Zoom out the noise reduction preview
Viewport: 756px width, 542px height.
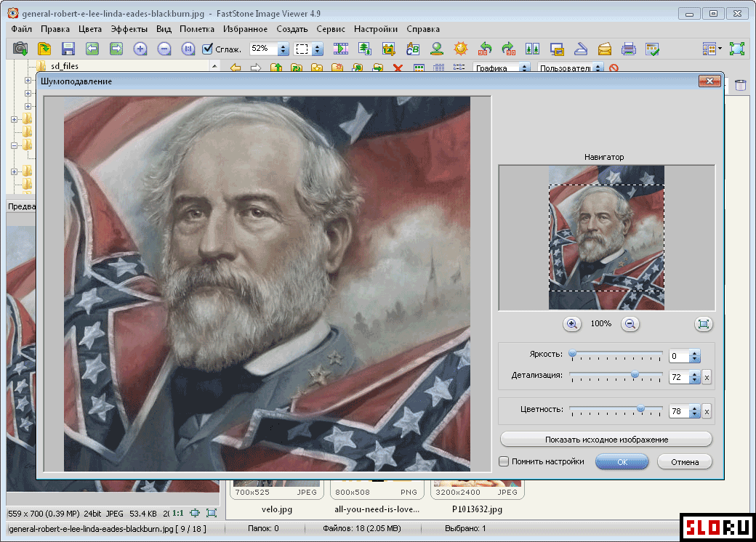630,324
